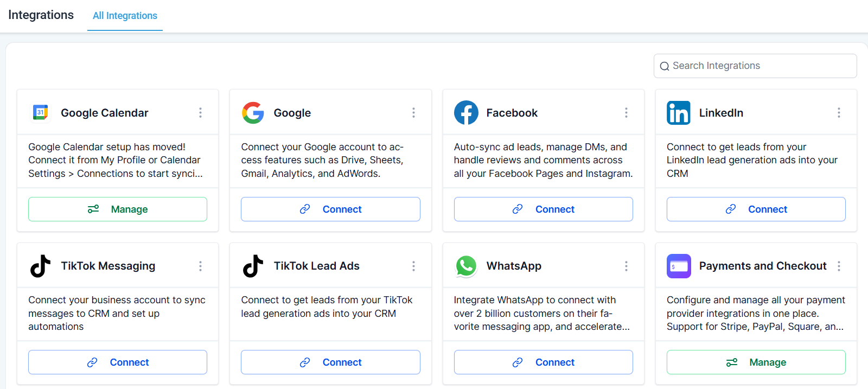This screenshot has width=868, height=389.
Task: Click the search magnifier icon
Action: pyautogui.click(x=665, y=66)
